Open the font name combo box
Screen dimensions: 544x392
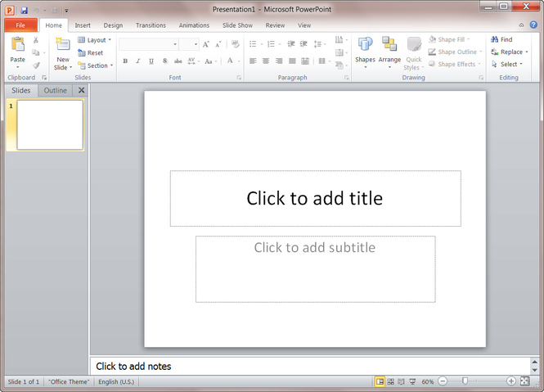pyautogui.click(x=149, y=44)
